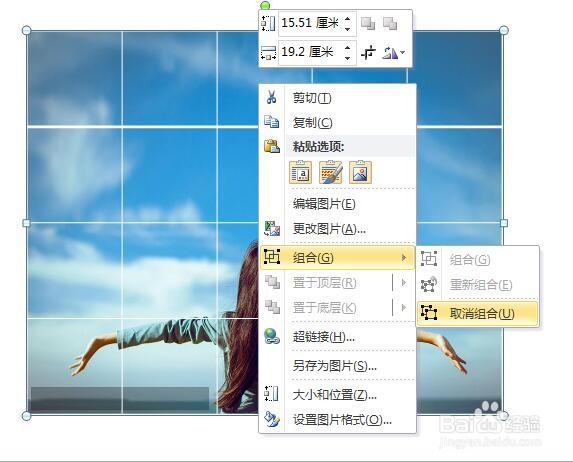
Task: Choose paste keep source formatting icon
Action: (x=331, y=172)
